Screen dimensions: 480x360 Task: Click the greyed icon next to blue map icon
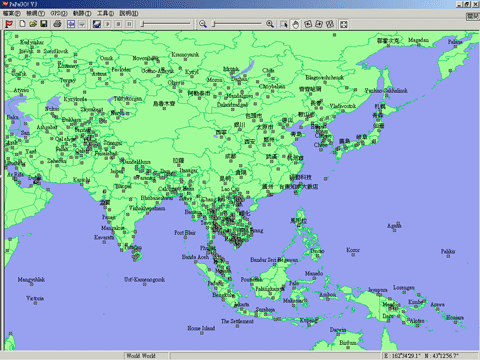point(82,24)
